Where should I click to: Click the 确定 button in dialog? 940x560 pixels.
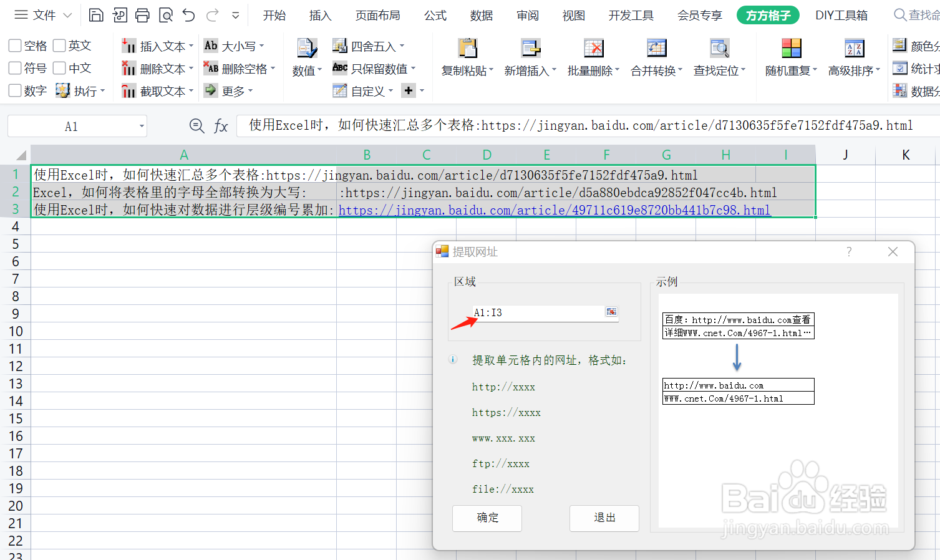click(x=487, y=518)
